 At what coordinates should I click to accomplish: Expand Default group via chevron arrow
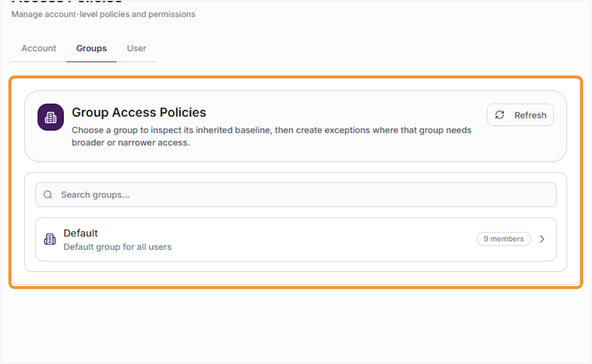[542, 239]
